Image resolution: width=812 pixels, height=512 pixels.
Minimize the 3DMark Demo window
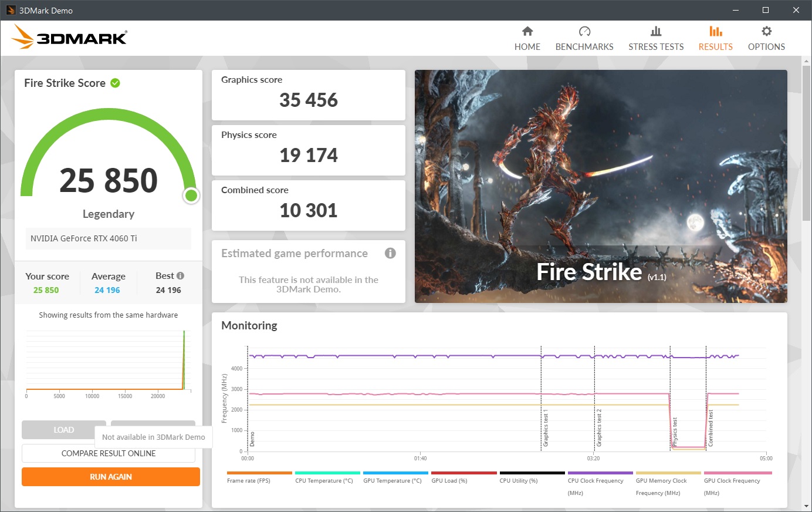(736, 10)
